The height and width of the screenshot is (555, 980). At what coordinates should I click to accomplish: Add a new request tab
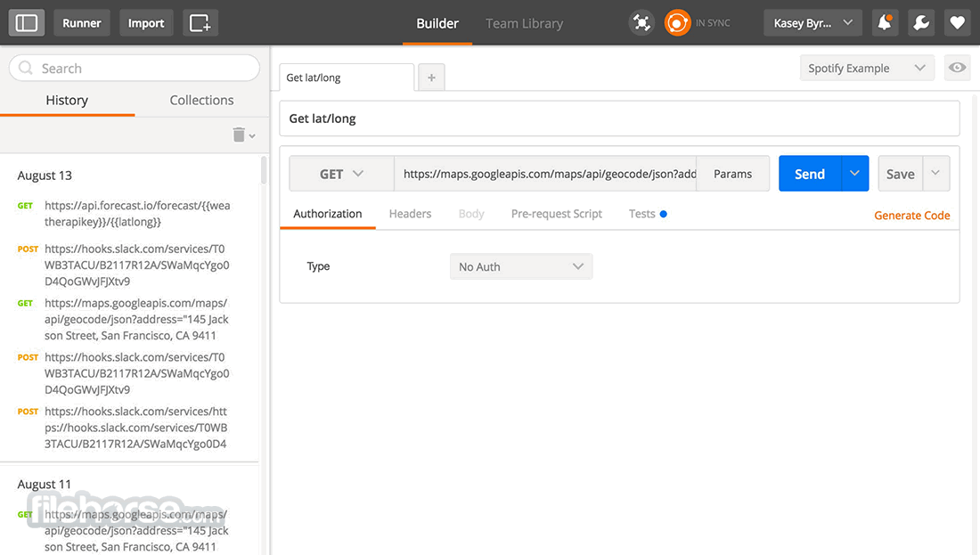pyautogui.click(x=431, y=78)
